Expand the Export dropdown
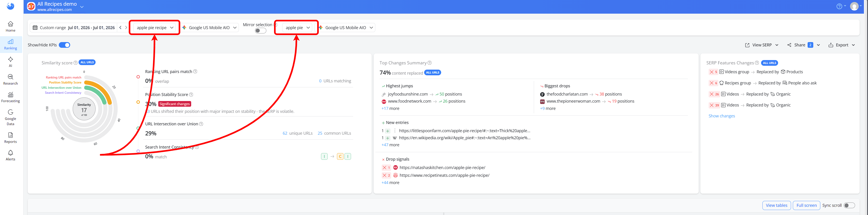Viewport: 868px width, 215px height. 841,45
